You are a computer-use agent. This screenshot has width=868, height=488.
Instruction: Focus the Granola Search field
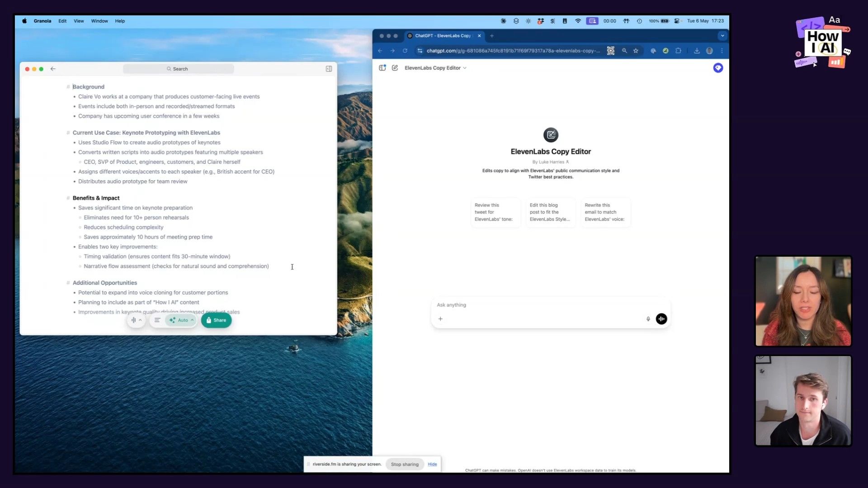(x=178, y=69)
